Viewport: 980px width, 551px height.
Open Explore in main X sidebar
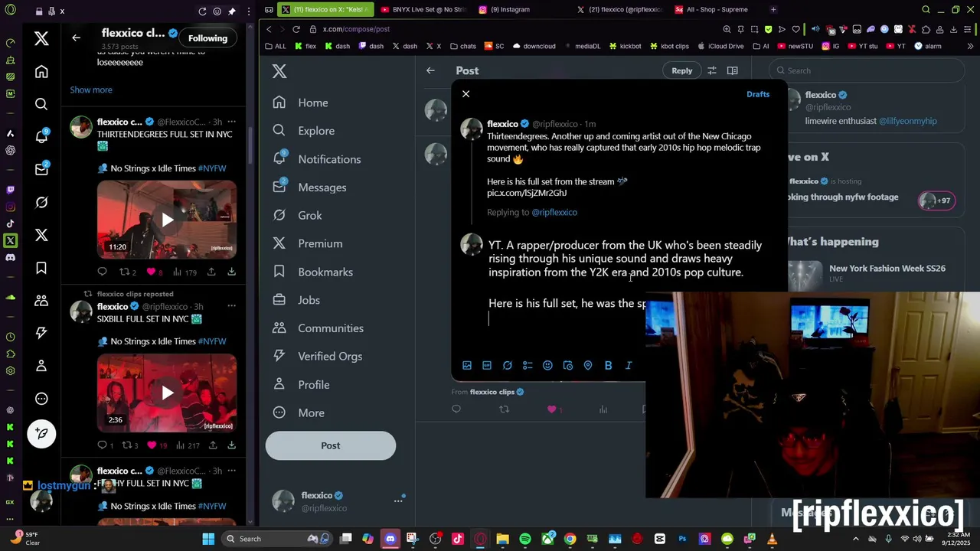pos(304,131)
